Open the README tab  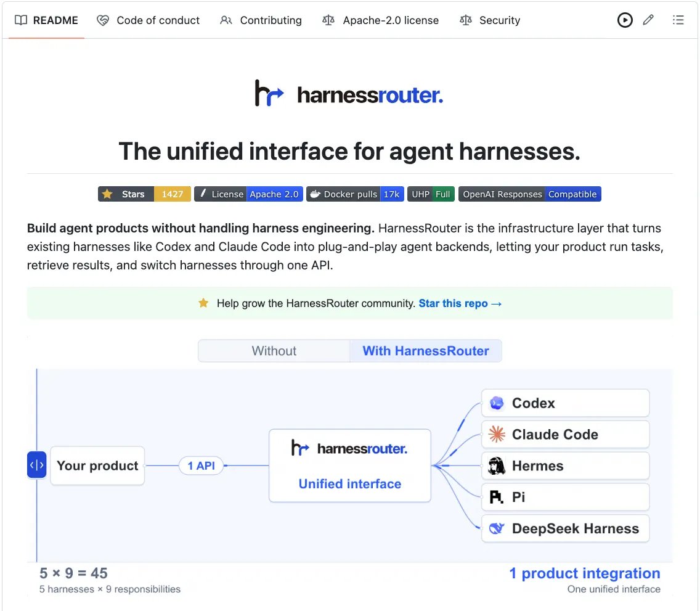click(x=46, y=20)
